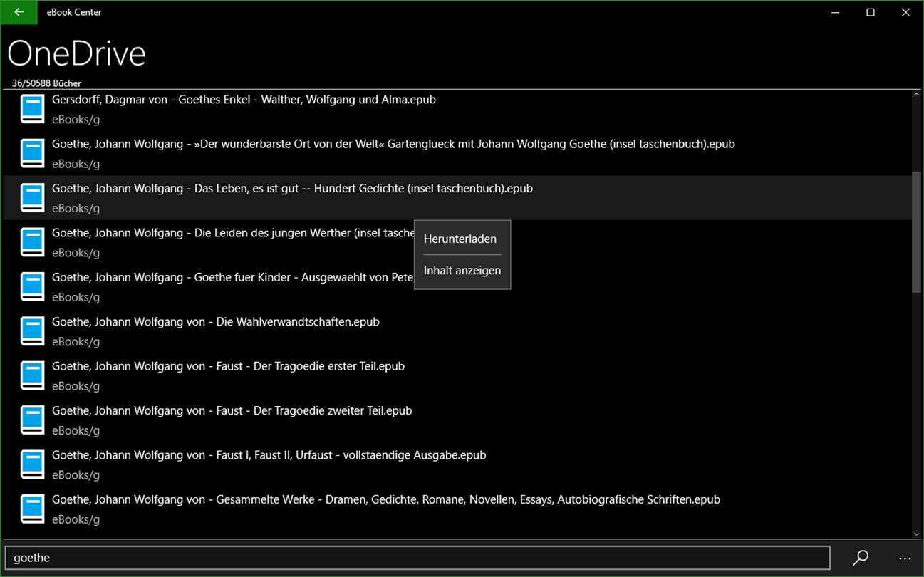Select »Der wunderbarste Ort von der Welt« title
The width and height of the screenshot is (924, 577).
coord(393,144)
